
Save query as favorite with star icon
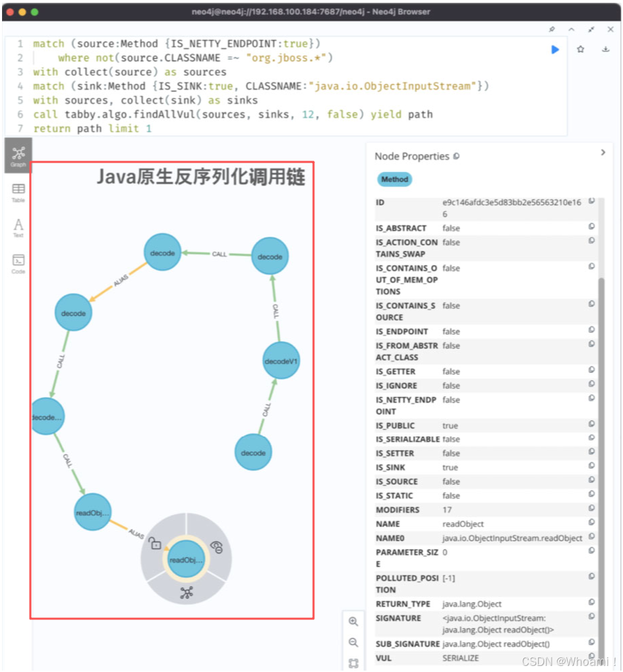(580, 49)
